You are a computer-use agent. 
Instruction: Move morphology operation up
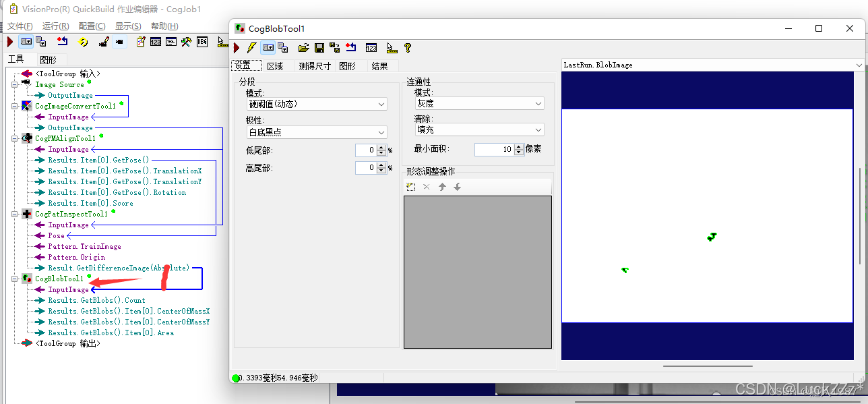[x=442, y=187]
